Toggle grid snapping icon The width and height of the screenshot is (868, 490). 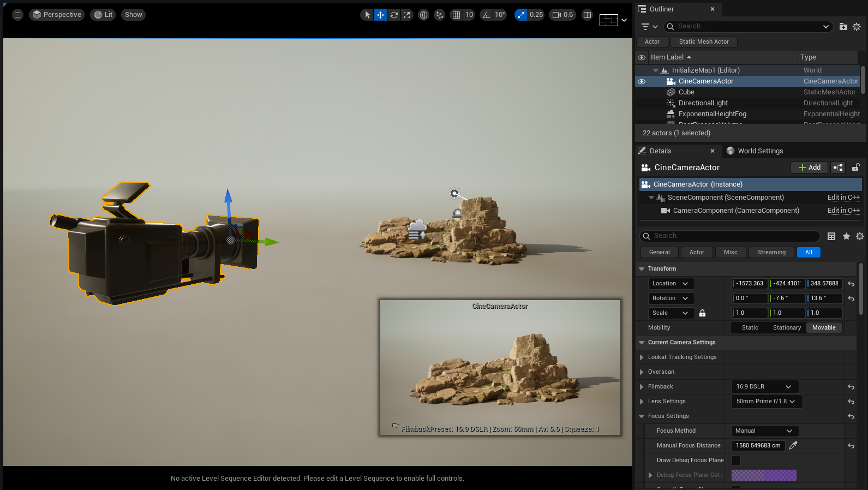[x=456, y=15]
